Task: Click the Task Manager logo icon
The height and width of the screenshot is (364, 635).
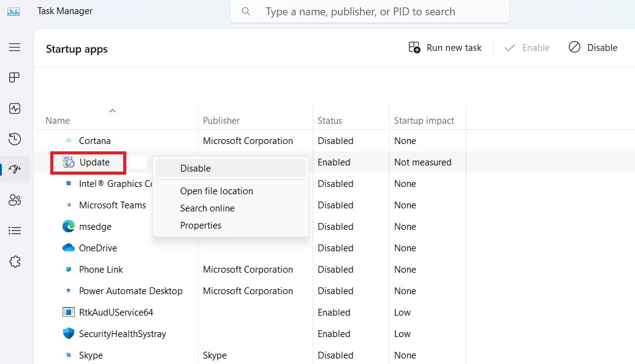Action: (x=13, y=10)
